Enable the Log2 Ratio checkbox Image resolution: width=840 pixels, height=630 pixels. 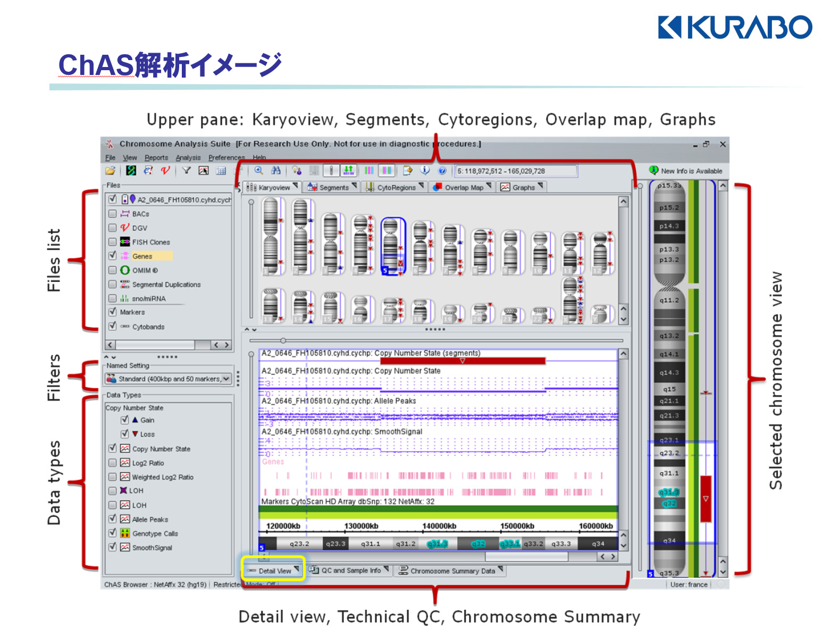pyautogui.click(x=112, y=463)
